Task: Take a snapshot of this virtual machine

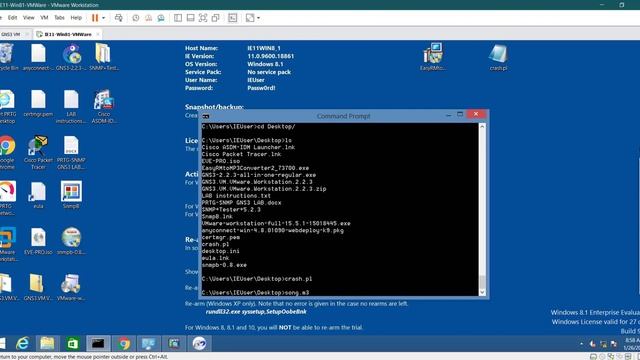Action: coord(136,18)
